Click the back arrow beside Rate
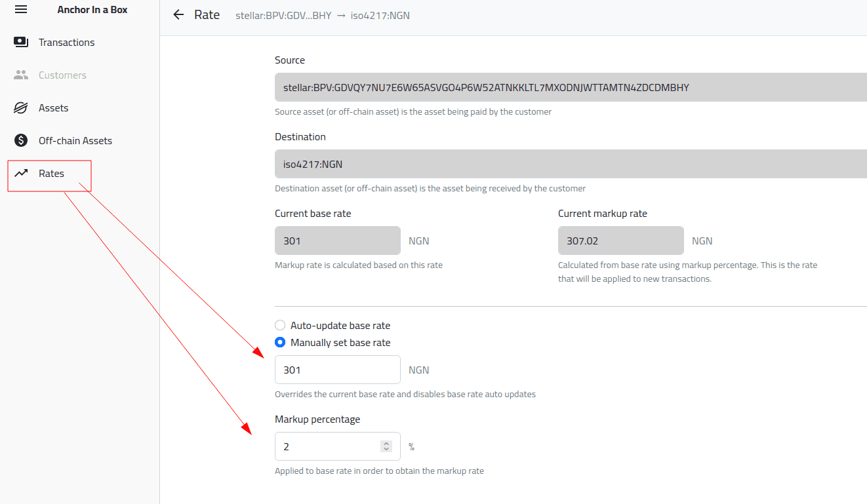 pyautogui.click(x=178, y=14)
